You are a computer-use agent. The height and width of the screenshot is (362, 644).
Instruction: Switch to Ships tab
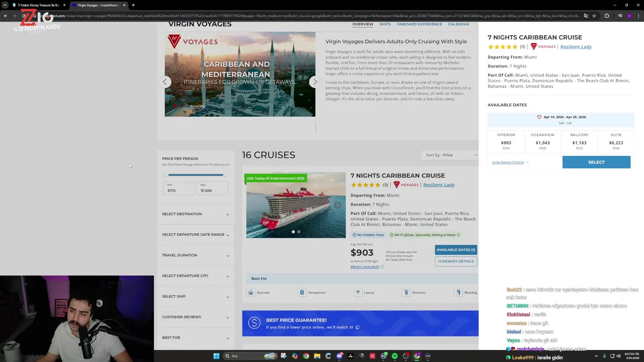pos(385,24)
